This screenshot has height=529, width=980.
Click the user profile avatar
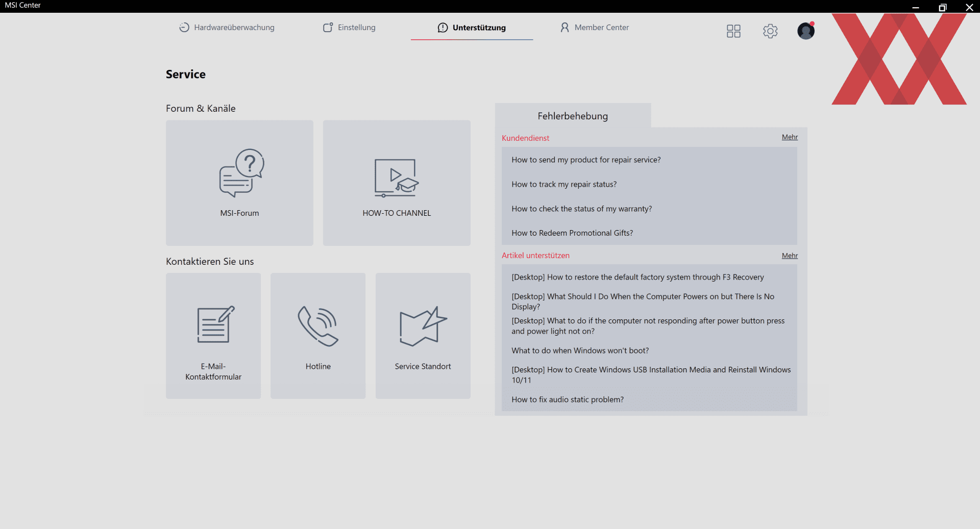click(806, 31)
